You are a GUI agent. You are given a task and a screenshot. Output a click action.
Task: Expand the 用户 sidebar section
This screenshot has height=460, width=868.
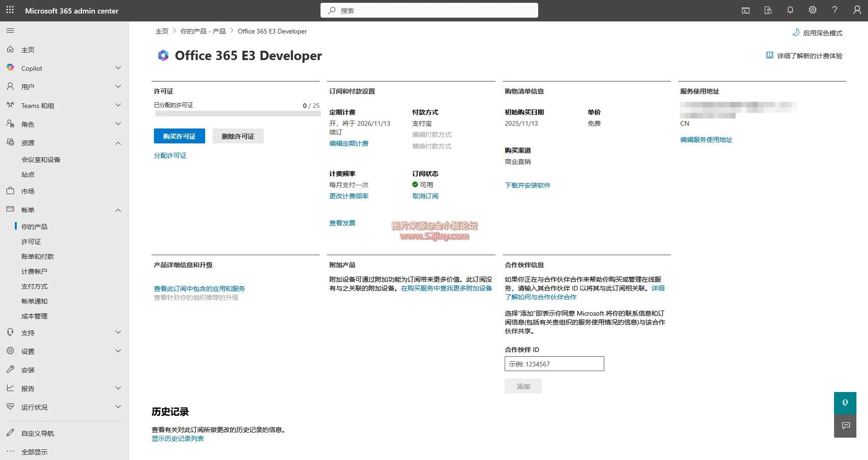coord(29,86)
